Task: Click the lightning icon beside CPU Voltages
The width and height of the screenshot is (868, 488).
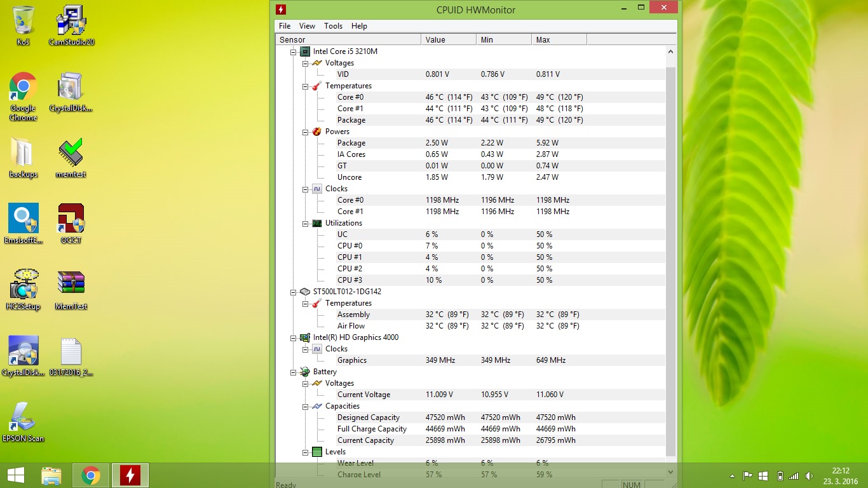Action: pyautogui.click(x=317, y=63)
